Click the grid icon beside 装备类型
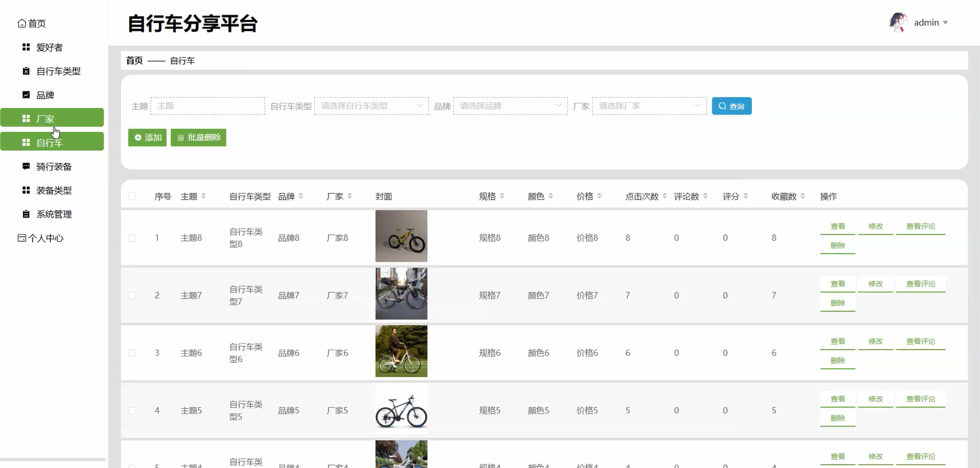Viewport: 980px width, 468px height. tap(26, 190)
